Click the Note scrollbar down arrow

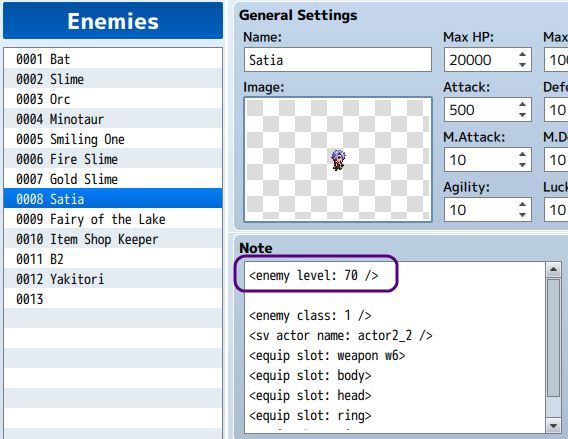(x=554, y=426)
